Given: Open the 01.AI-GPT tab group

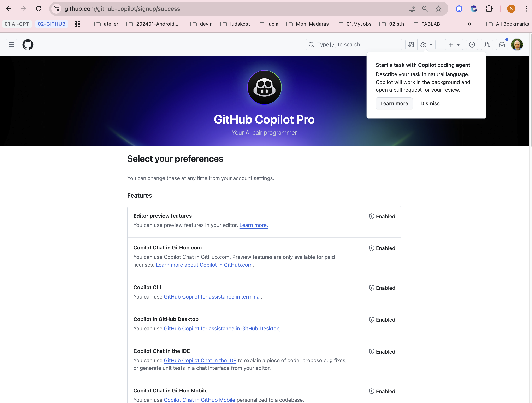Looking at the screenshot, I should (x=17, y=24).
